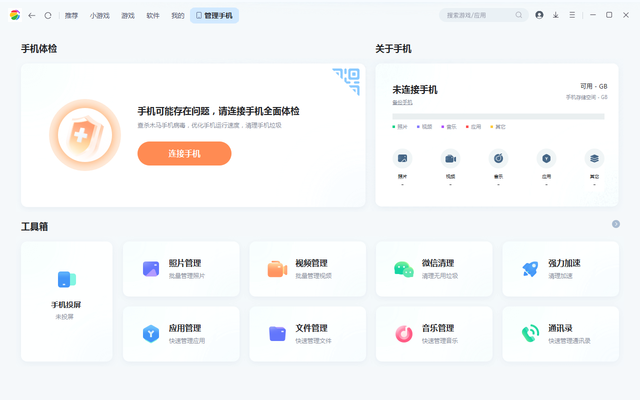640x400 pixels.
Task: Click the 音乐管理 music icon
Action: tap(404, 334)
